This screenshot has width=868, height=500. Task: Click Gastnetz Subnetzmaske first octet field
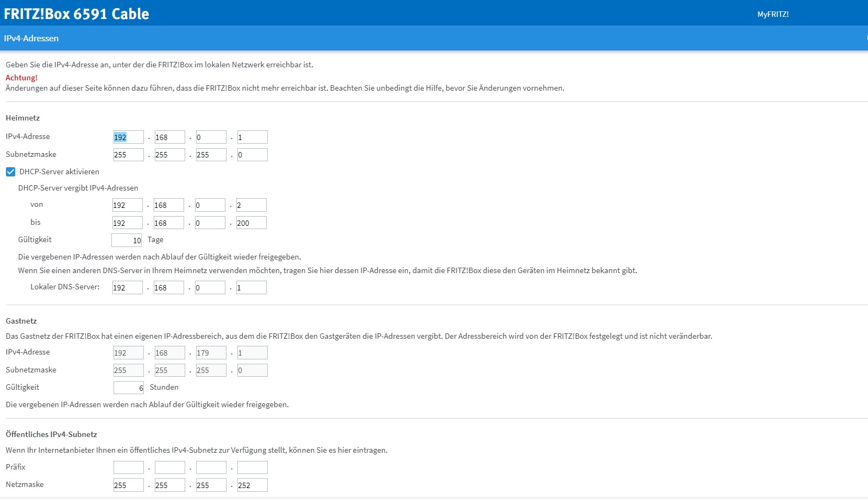pos(129,370)
